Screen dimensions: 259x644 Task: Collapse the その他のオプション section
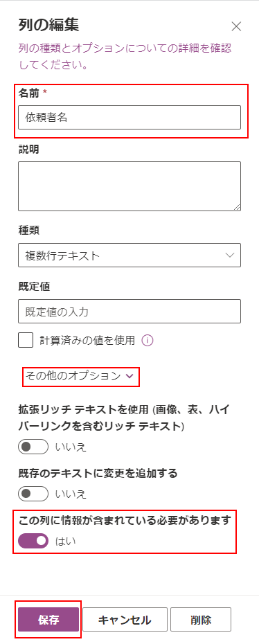(79, 376)
